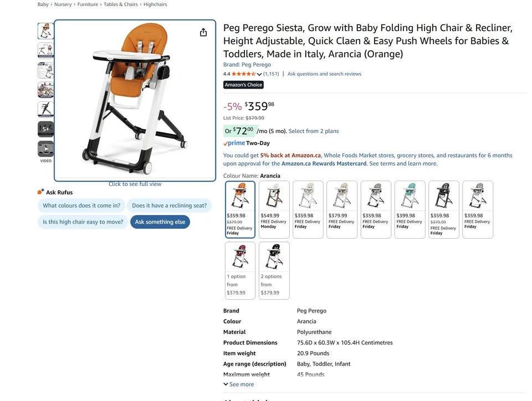Ask Rufus "Does it have a reclining seat?"

(x=170, y=205)
